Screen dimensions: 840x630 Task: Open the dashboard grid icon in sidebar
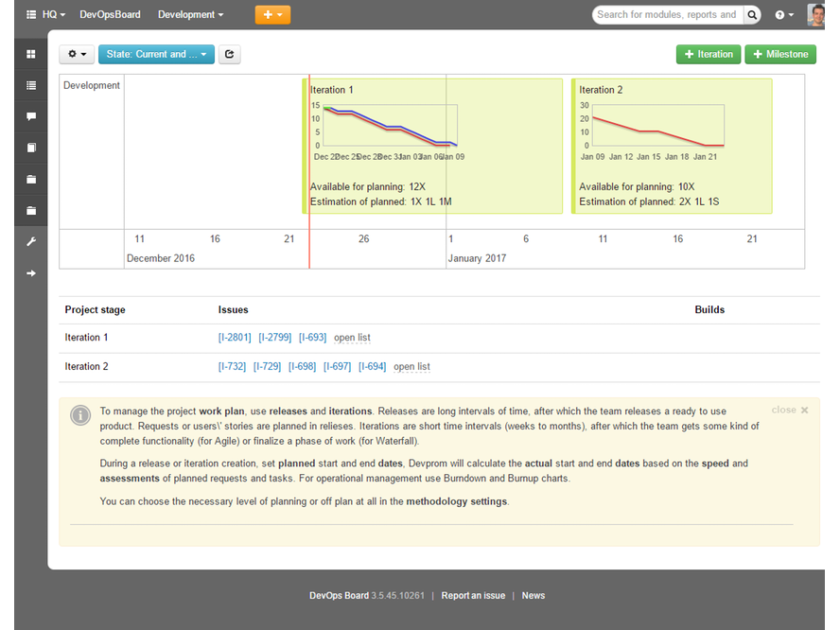point(31,54)
